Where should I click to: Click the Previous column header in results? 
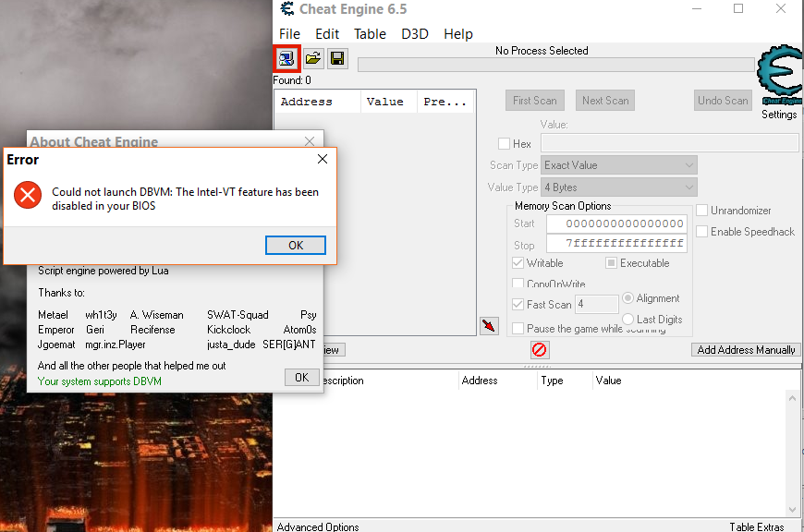click(x=446, y=102)
